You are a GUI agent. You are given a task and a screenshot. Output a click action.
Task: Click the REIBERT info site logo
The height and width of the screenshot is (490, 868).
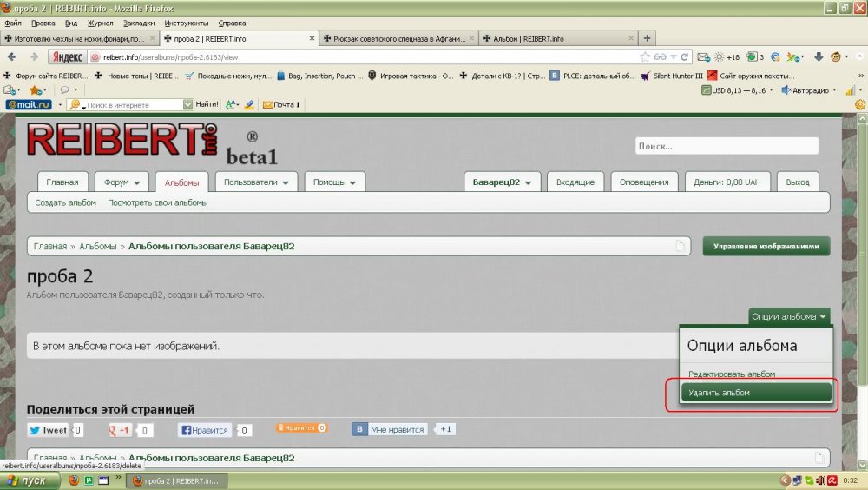pos(122,139)
